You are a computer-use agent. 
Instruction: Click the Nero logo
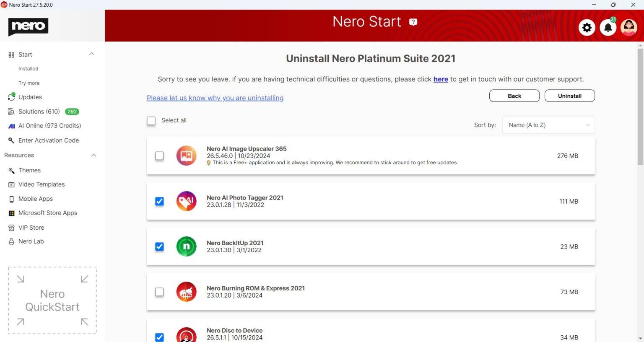pos(28,27)
